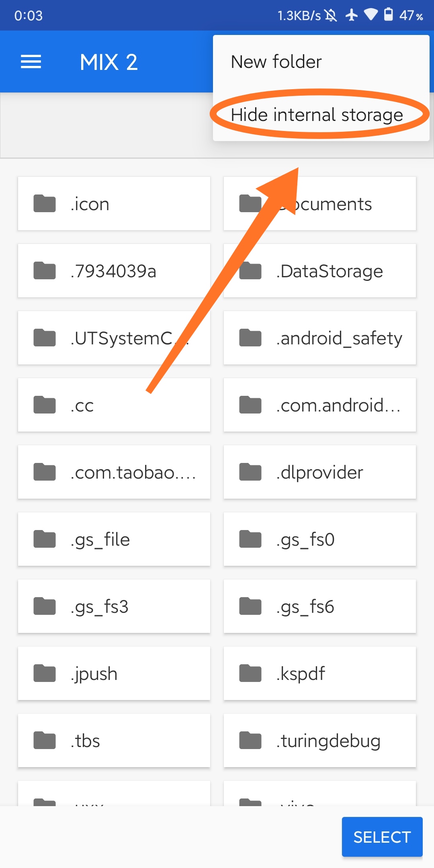Open the .gs_fs6 folder
The width and height of the screenshot is (434, 868).
pos(320,606)
